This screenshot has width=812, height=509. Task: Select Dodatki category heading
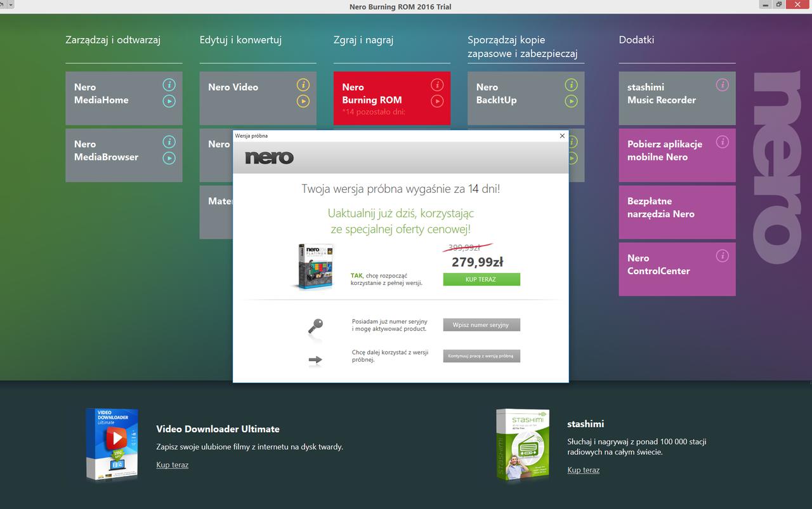[636, 40]
